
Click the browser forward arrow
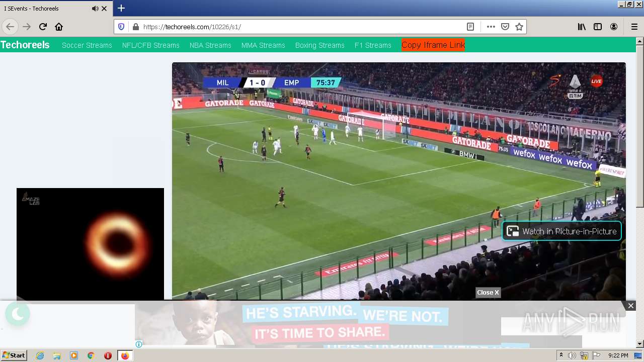tap(27, 27)
